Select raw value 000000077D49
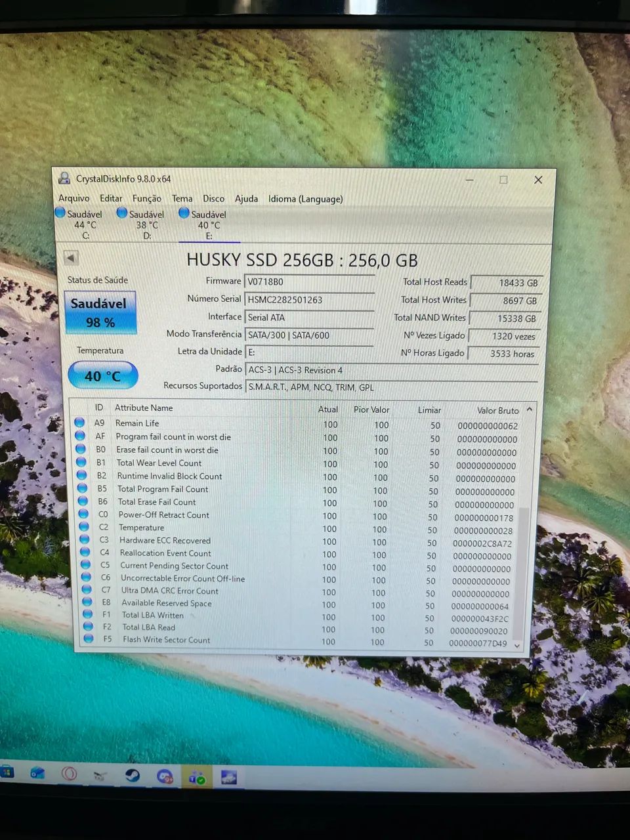This screenshot has height=840, width=630. click(478, 643)
